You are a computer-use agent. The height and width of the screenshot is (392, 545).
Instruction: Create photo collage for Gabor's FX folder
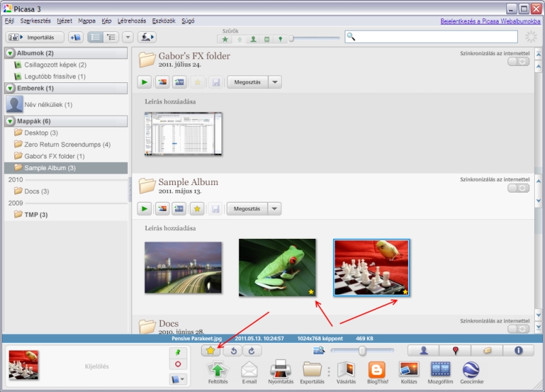(x=162, y=82)
